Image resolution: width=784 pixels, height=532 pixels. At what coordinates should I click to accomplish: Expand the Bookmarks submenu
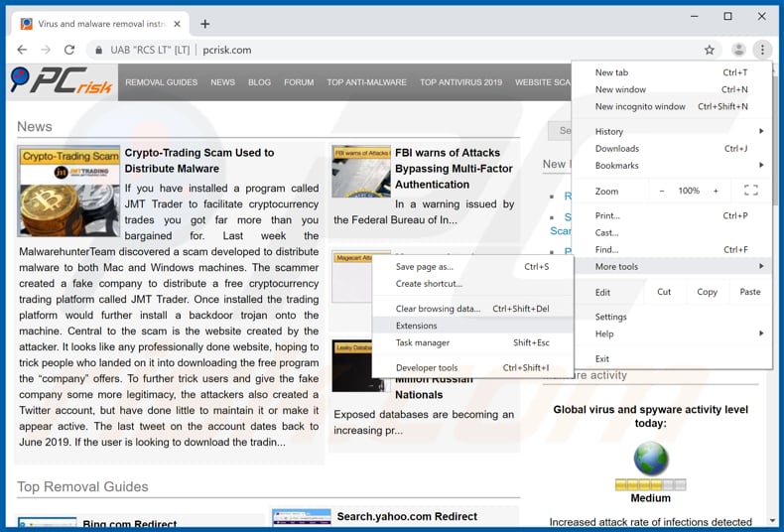point(672,166)
